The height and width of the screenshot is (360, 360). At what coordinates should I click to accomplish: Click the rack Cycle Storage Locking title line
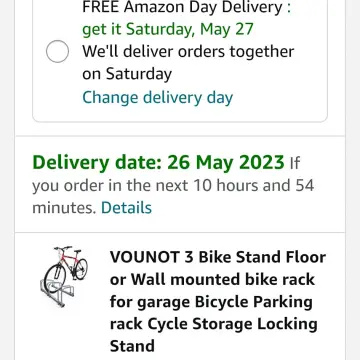214,324
